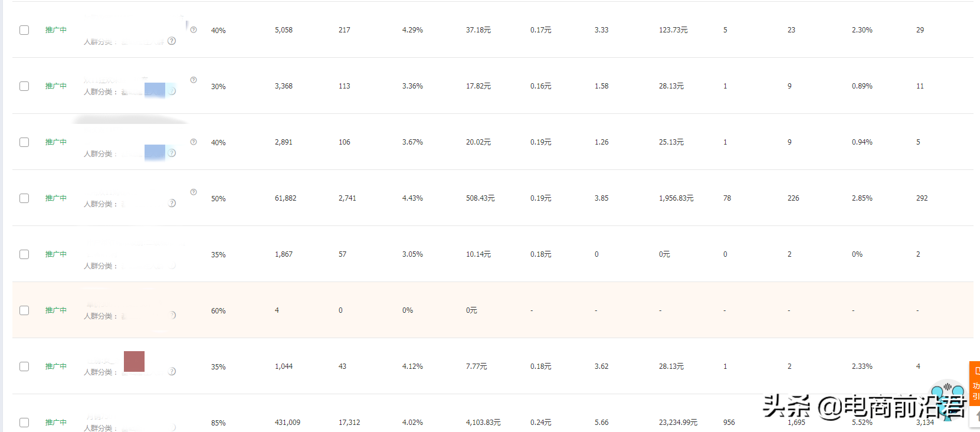Click 推广中 status of the 1,867 impressions row
Viewport: 980px width, 432px height.
click(x=56, y=254)
